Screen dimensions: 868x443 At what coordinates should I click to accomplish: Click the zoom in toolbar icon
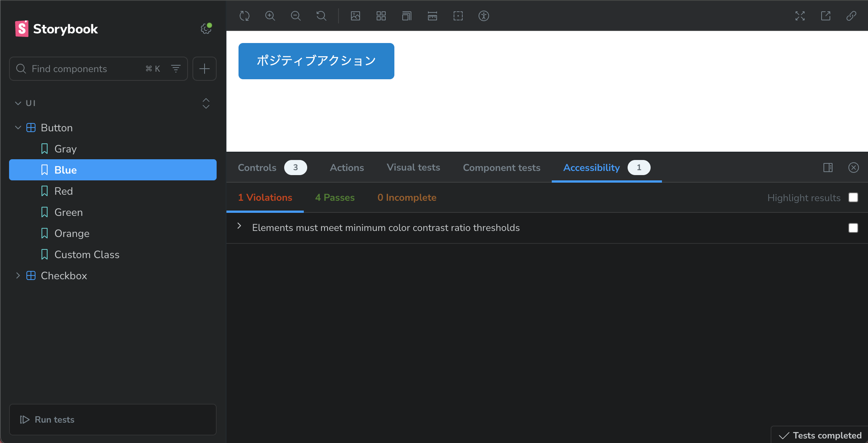click(270, 16)
